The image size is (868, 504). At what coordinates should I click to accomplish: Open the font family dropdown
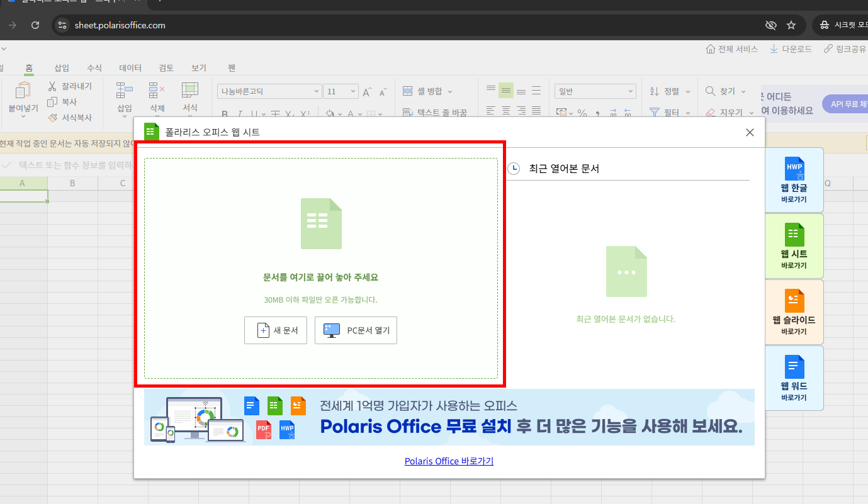(x=269, y=91)
